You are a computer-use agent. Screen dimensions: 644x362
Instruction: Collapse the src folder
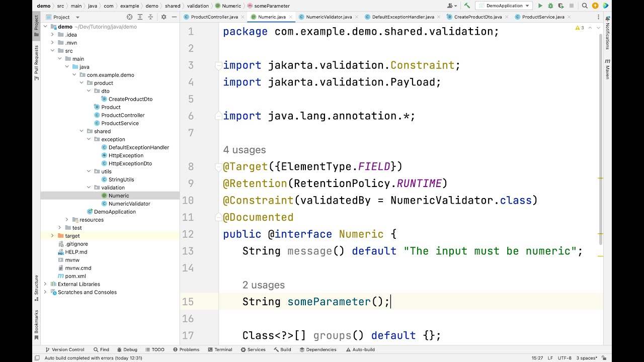tap(52, 51)
